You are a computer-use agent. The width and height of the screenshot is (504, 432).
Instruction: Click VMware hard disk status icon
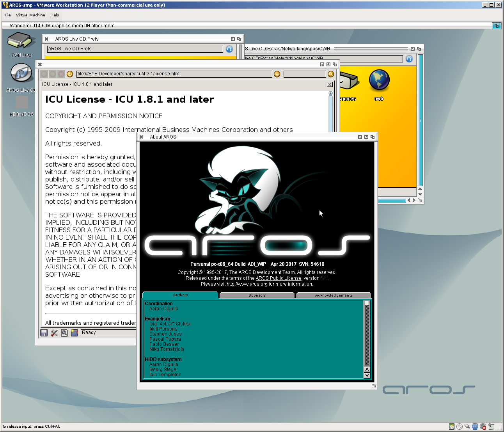[452, 427]
